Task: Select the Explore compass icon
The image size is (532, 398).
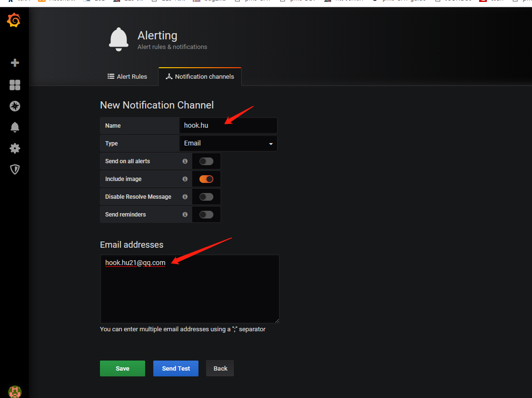Action: 14,106
